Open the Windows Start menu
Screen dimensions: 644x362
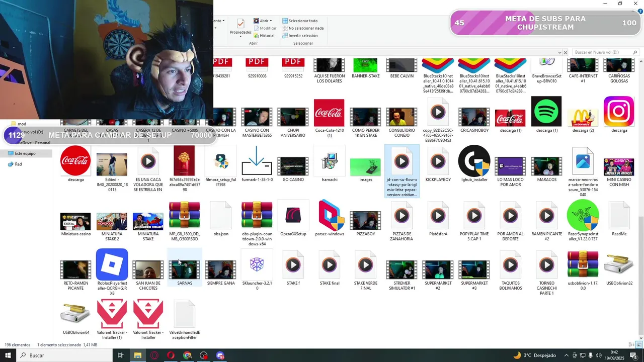click(8, 355)
